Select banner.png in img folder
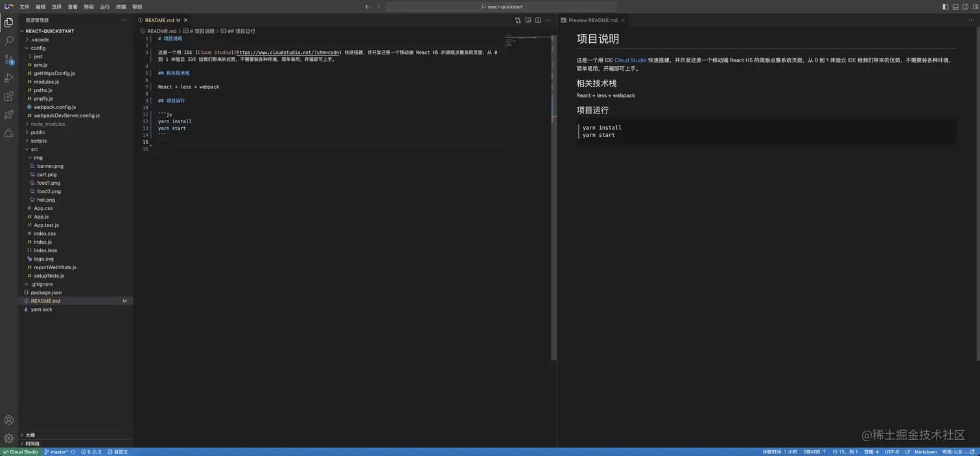980x456 pixels. [x=50, y=166]
